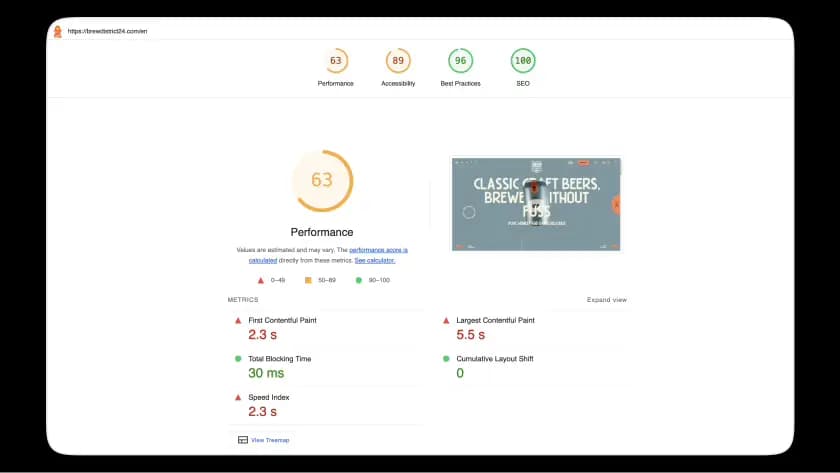Select the First Contentful Paint metric label
The height and width of the screenshot is (473, 840).
tap(282, 320)
